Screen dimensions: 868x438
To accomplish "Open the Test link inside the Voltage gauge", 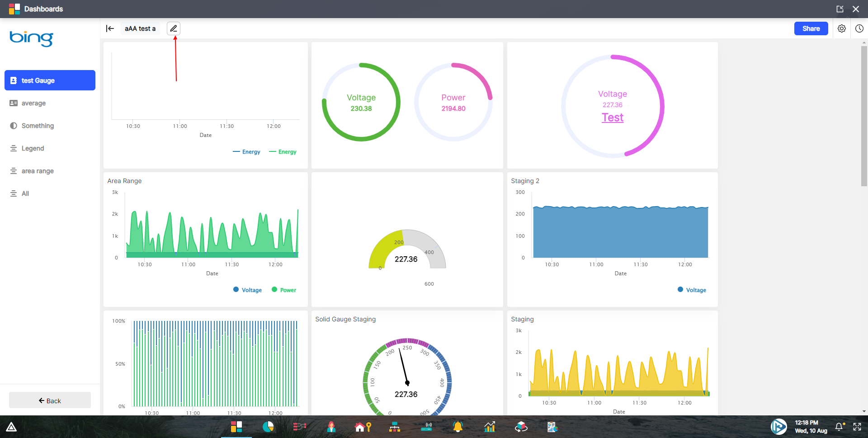I will (x=612, y=117).
